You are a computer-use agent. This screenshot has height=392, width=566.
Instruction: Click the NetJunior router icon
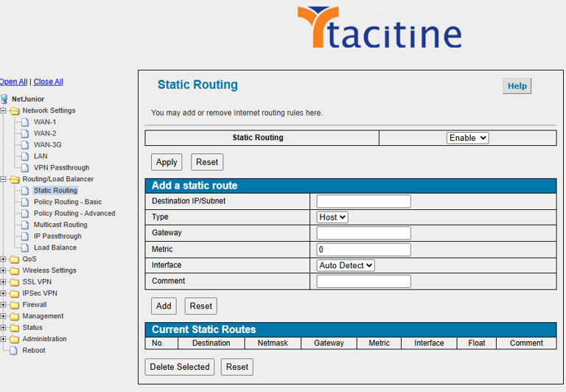coord(4,99)
